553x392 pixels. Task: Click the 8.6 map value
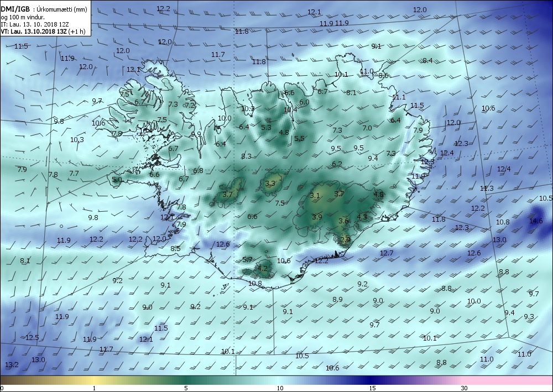(x=383, y=75)
